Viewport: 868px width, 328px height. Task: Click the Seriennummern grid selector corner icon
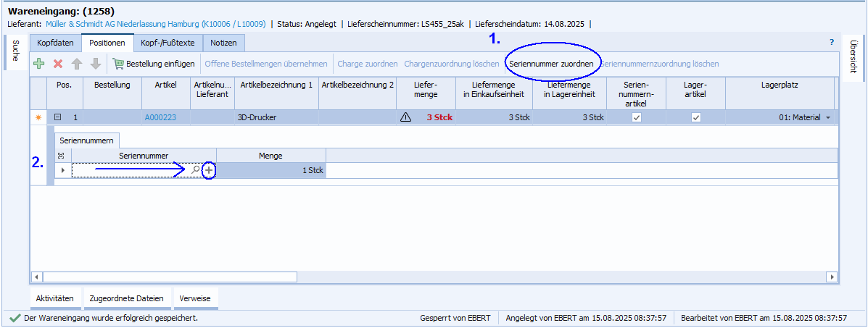point(61,156)
